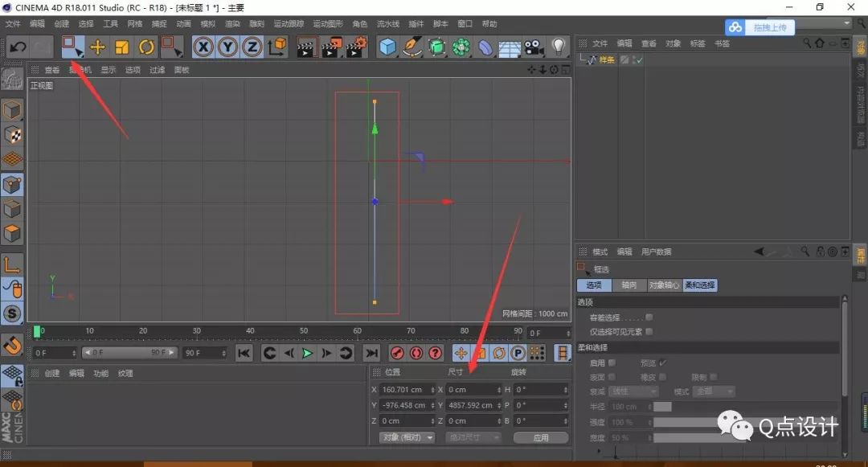The width and height of the screenshot is (868, 467).
Task: Select the Rotate tool
Action: [146, 47]
